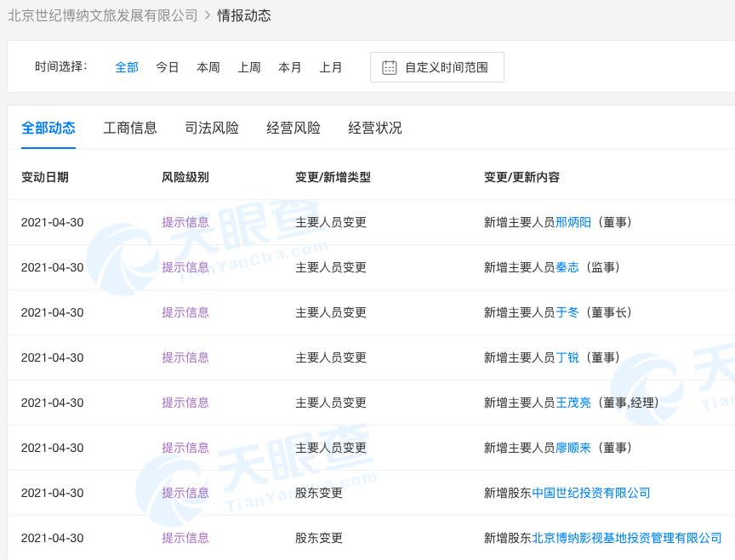Click 提示信息 in the 王茂亮 row
This screenshot has width=735, height=560.
click(x=185, y=403)
